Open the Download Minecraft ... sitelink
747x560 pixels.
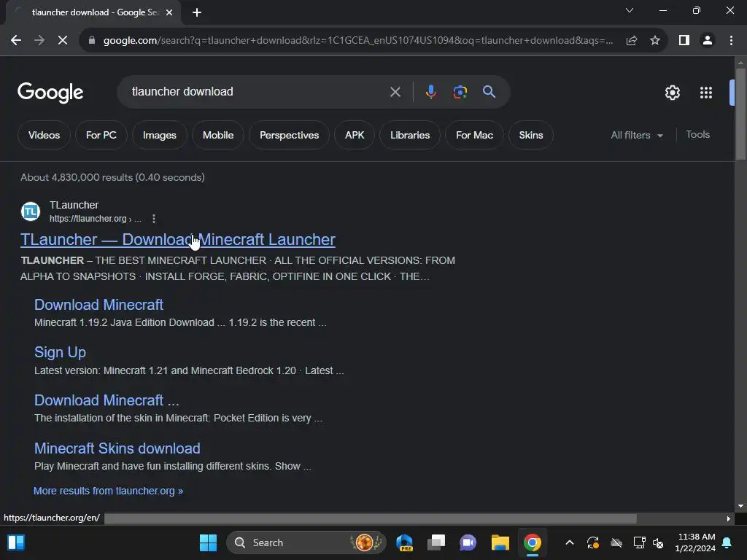point(107,400)
